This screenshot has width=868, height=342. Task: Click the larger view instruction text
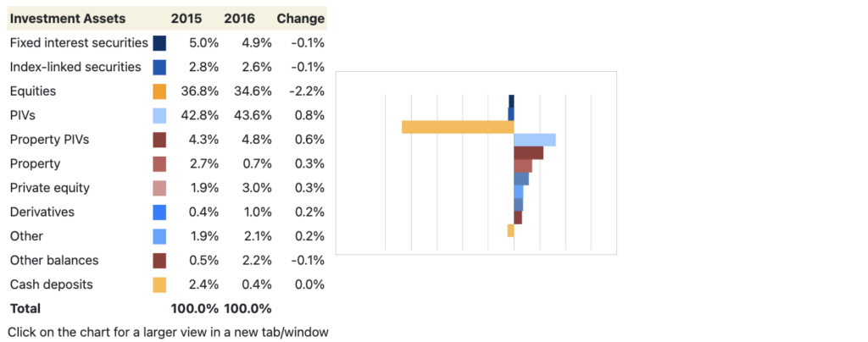coord(168,332)
